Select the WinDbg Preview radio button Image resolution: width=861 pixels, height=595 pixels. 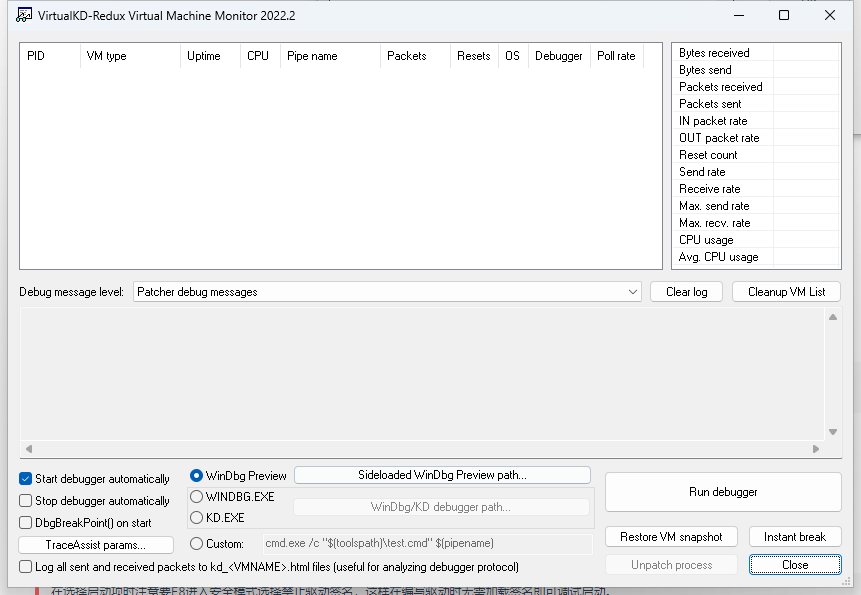click(197, 476)
